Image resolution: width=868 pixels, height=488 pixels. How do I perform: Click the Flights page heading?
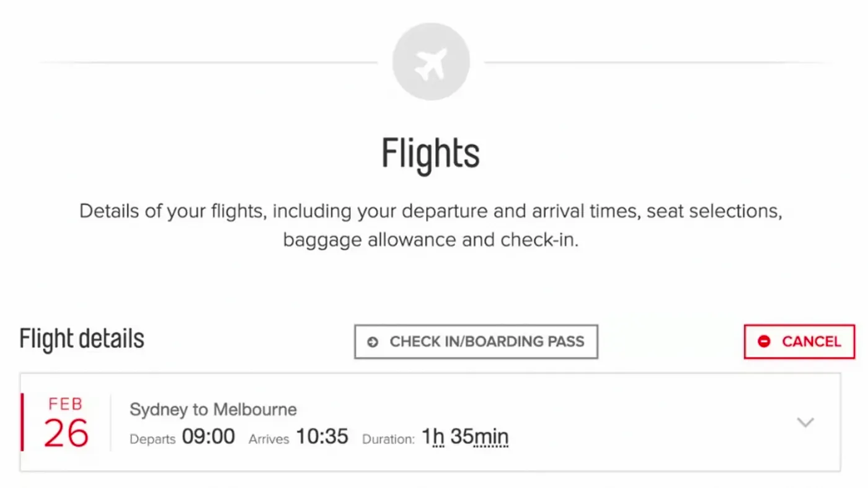[431, 153]
